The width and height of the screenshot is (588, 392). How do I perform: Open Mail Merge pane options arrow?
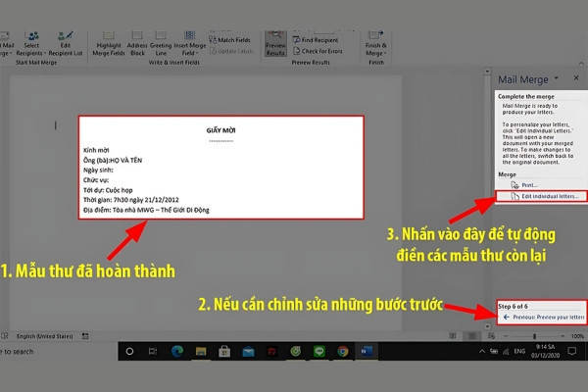pyautogui.click(x=557, y=78)
